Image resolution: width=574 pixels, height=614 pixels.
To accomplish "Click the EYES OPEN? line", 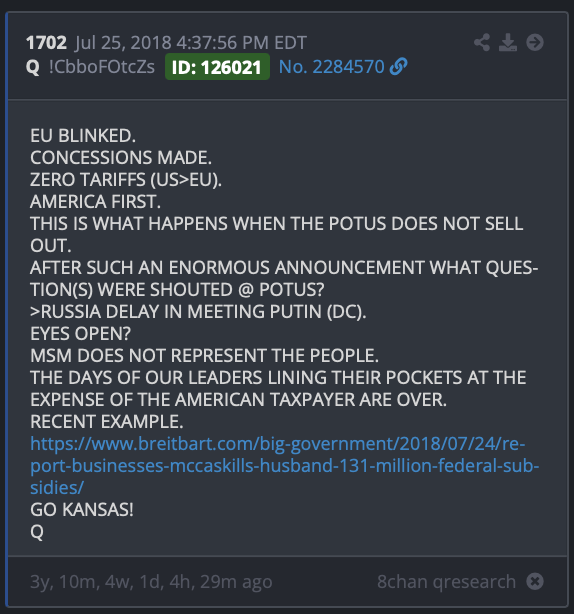I will 80,334.
